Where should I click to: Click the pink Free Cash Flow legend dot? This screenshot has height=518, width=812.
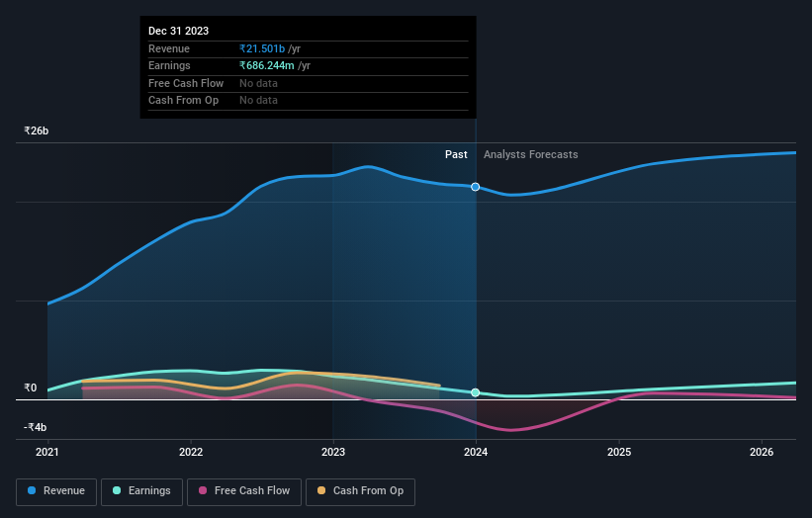tap(203, 490)
